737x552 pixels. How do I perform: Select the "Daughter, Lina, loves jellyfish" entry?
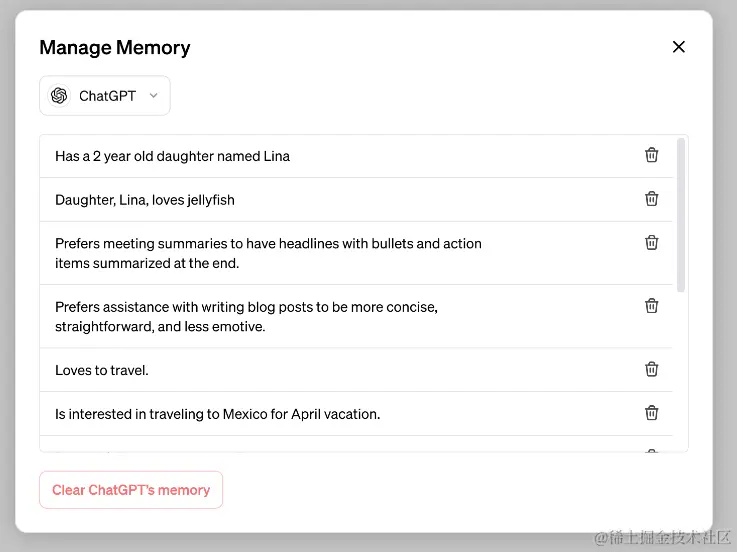[x=145, y=200]
